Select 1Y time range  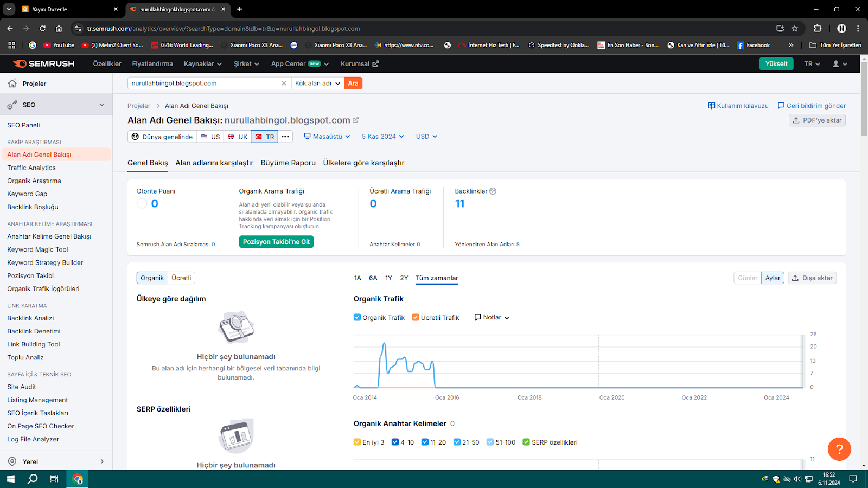[388, 278]
